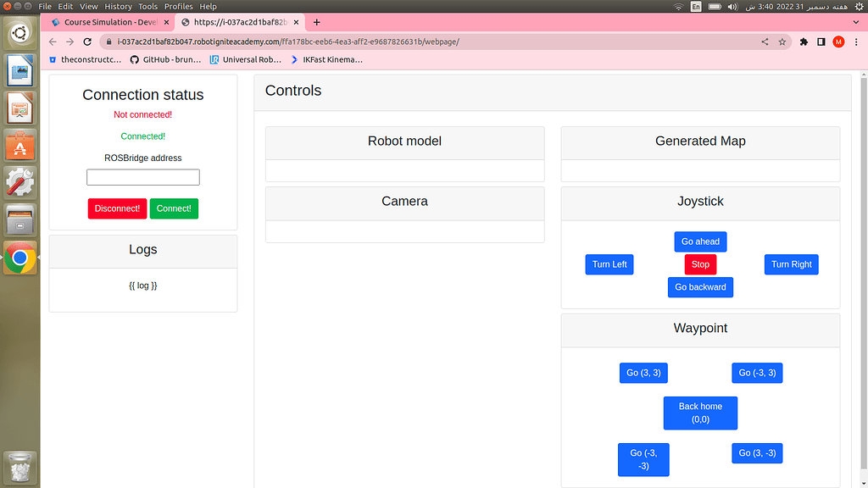Open the En keyboard layout indicator
868x488 pixels.
pyautogui.click(x=696, y=7)
